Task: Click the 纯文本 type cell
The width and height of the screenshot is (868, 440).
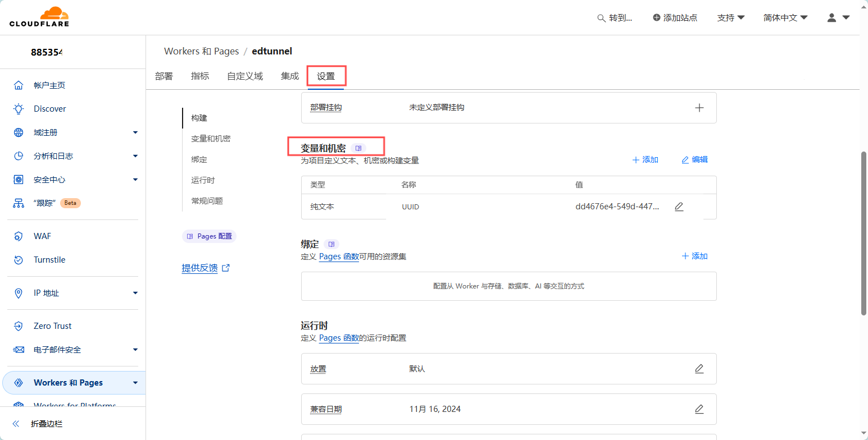Action: point(322,207)
